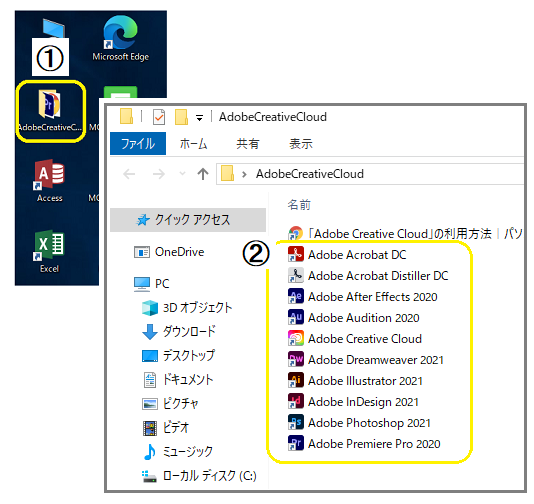Open the AdobeCreativeCloud folder on the desktop
Image resolution: width=534 pixels, height=504 pixels.
50,111
